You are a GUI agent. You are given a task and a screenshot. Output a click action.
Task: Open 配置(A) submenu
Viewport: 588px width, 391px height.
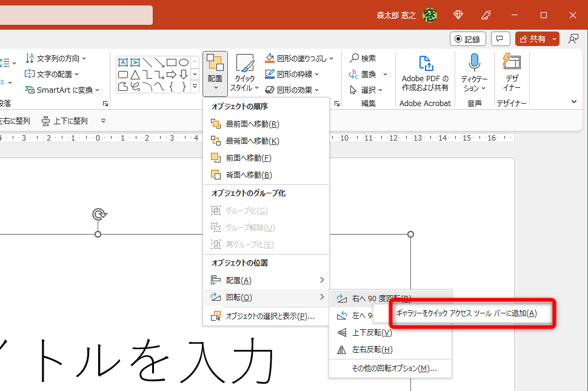click(266, 280)
